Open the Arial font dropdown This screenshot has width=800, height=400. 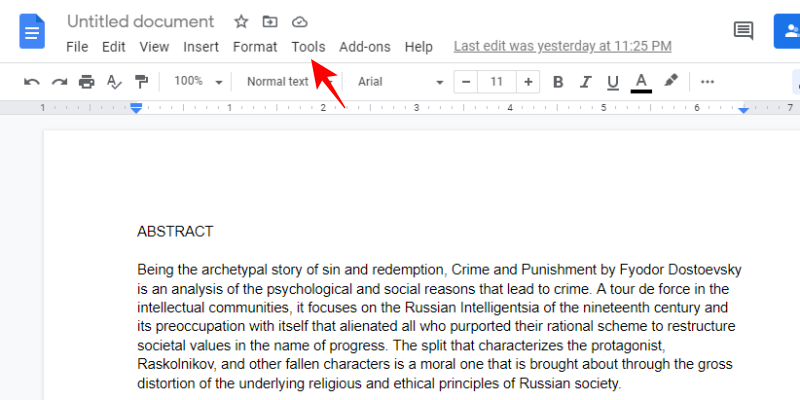point(400,82)
